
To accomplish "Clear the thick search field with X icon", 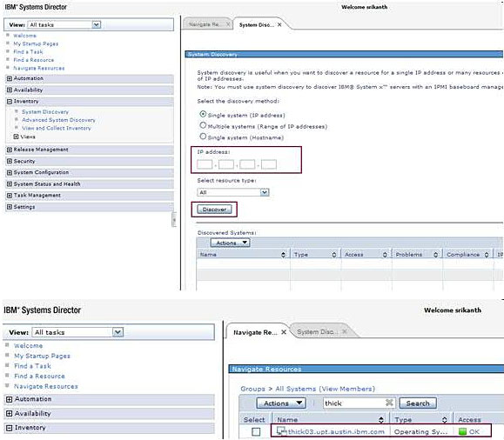I will pos(389,403).
